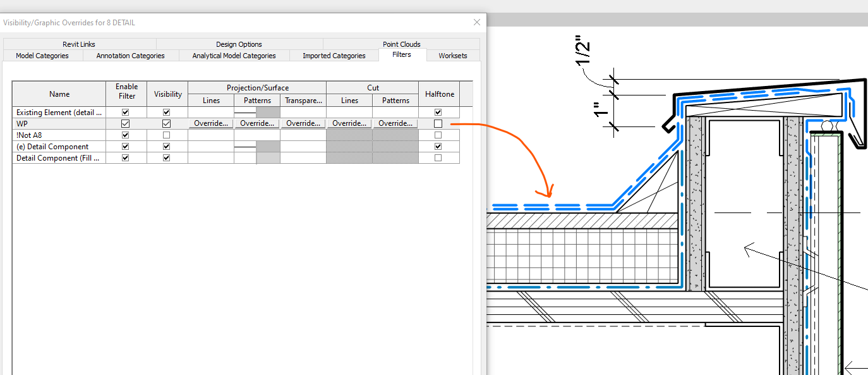Open Projection Lines override for WP

[210, 123]
